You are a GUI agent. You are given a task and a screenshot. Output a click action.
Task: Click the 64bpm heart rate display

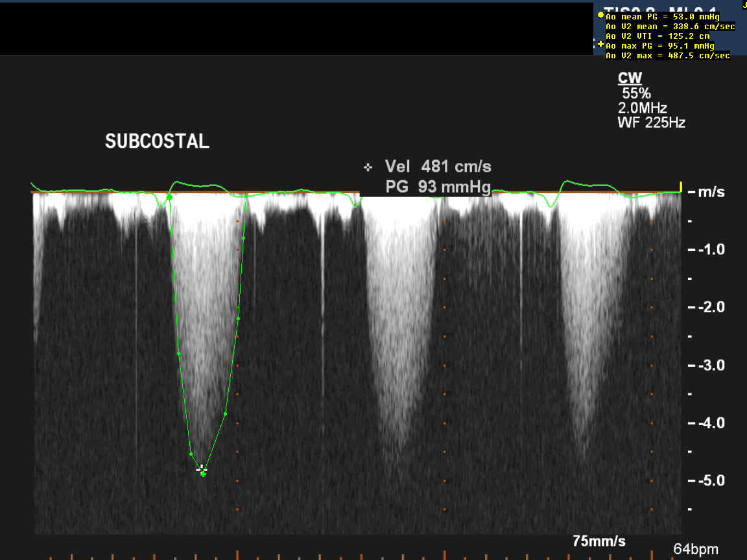(x=695, y=549)
